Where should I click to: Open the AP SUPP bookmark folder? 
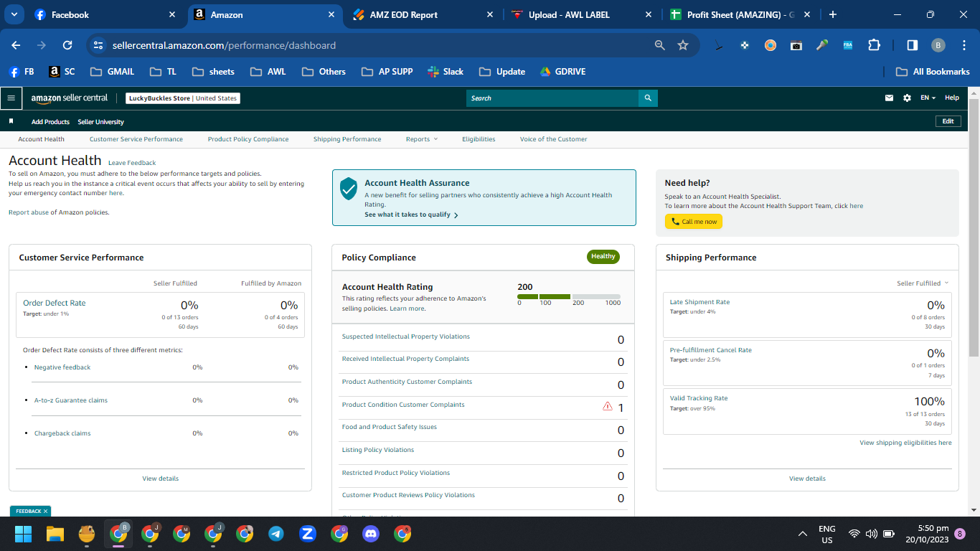point(387,72)
